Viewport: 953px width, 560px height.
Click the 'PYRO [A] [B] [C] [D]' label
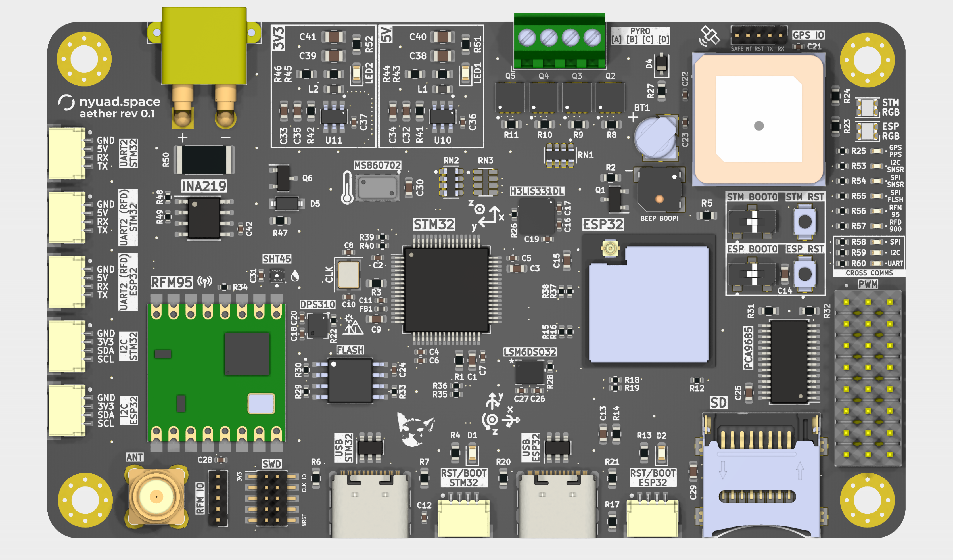pyautogui.click(x=640, y=35)
